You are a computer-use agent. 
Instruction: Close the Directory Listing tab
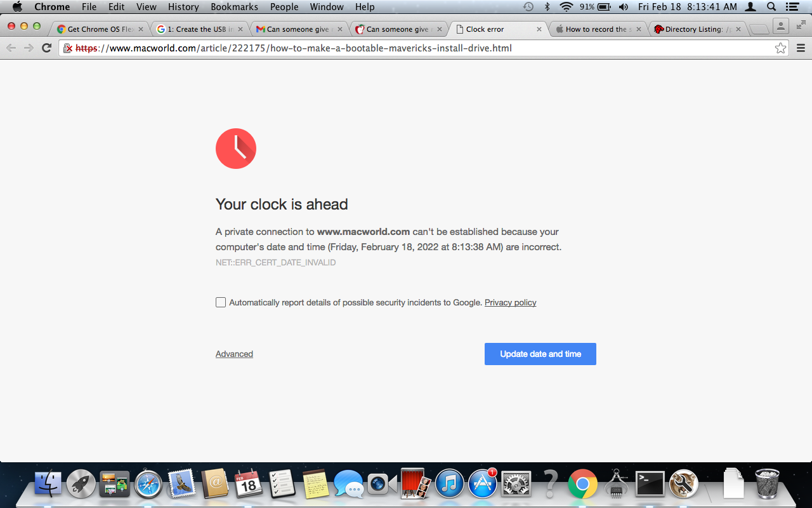click(738, 29)
